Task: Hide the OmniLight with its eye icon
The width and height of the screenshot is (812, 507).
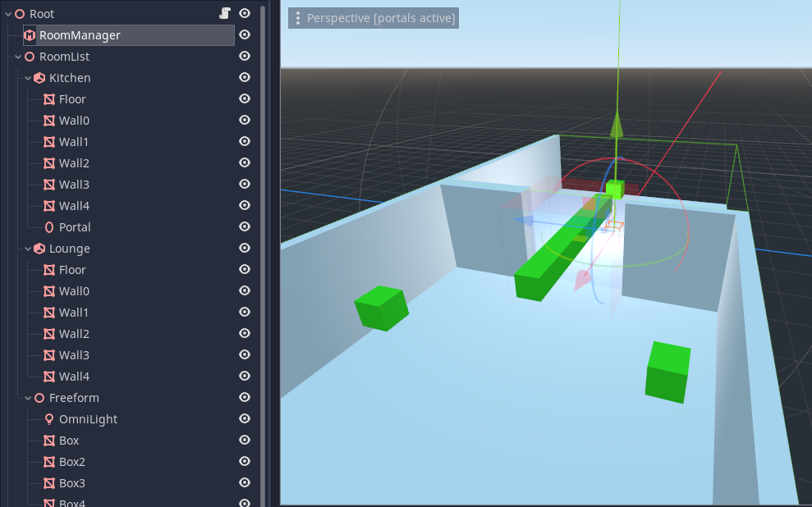Action: (244, 418)
